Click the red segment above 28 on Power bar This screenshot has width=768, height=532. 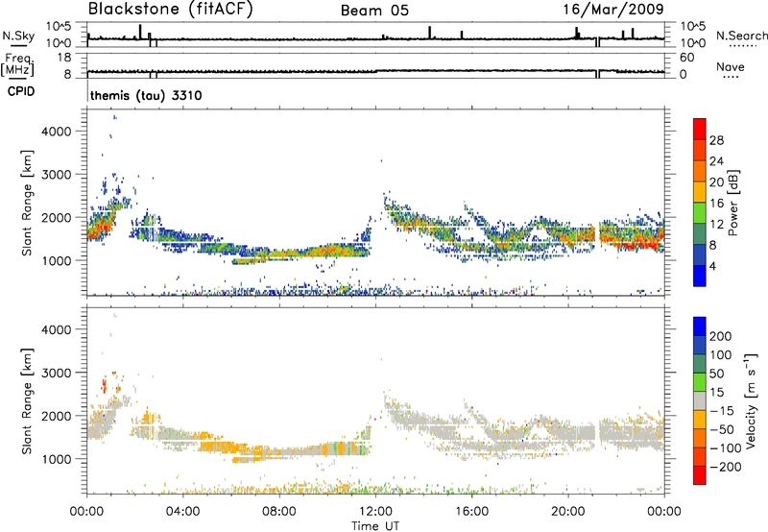pos(700,130)
